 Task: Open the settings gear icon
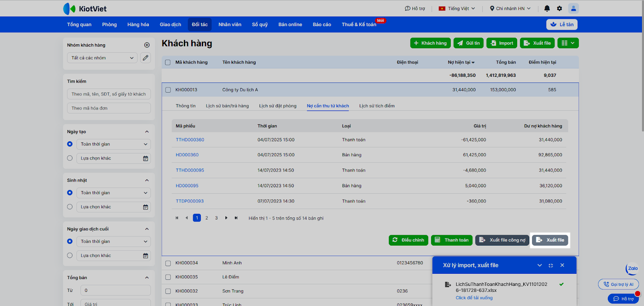pos(559,8)
